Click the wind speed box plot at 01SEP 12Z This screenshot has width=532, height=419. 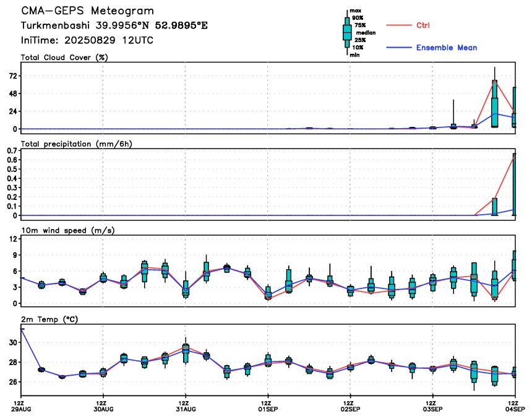tap(268, 293)
